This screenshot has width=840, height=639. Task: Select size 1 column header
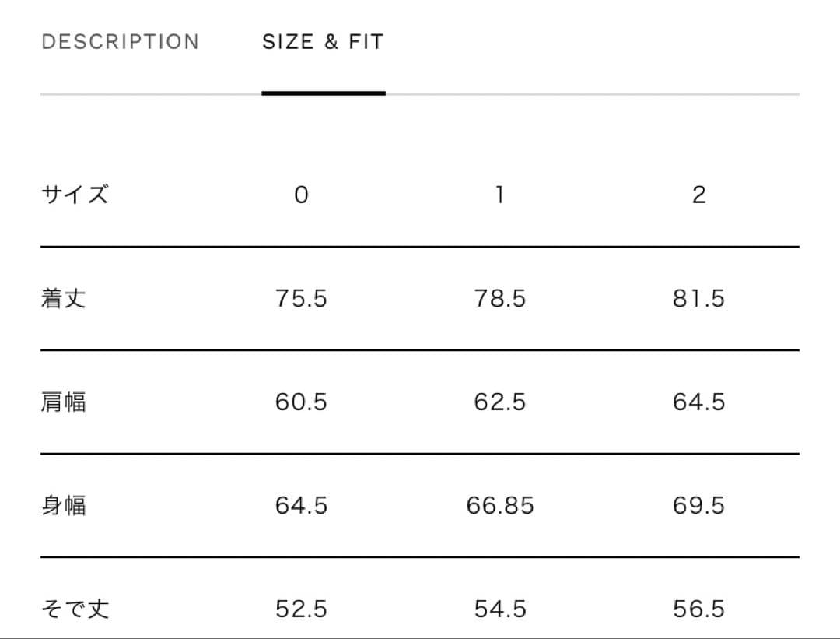point(500,195)
